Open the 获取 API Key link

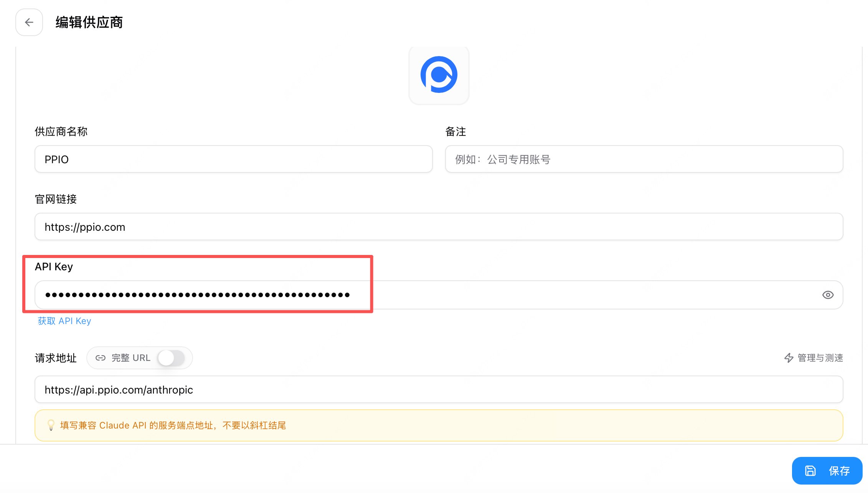click(64, 321)
